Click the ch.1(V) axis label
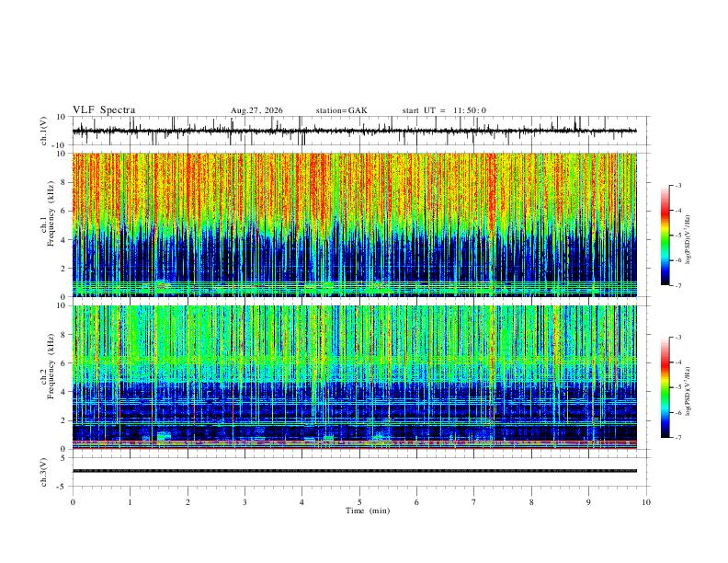Viewport: 728px width, 563px height. point(44,131)
